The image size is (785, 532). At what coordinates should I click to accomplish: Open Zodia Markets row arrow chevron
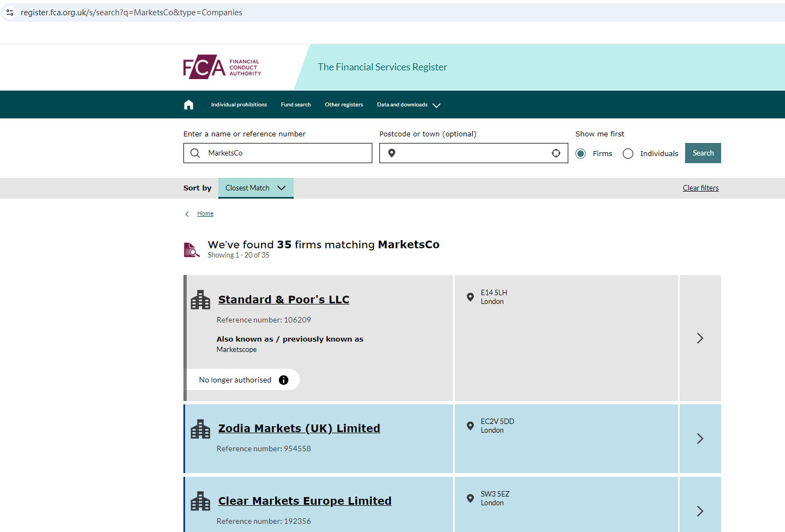pyautogui.click(x=700, y=439)
